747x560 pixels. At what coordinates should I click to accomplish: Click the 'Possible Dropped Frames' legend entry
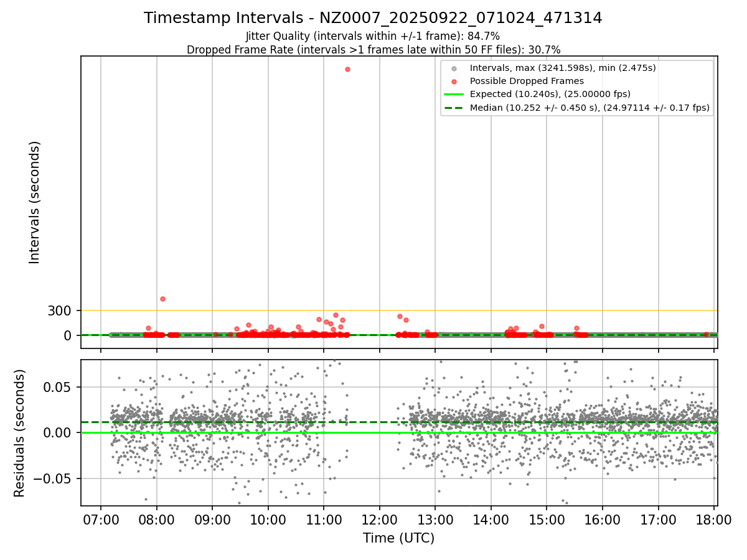[x=527, y=81]
